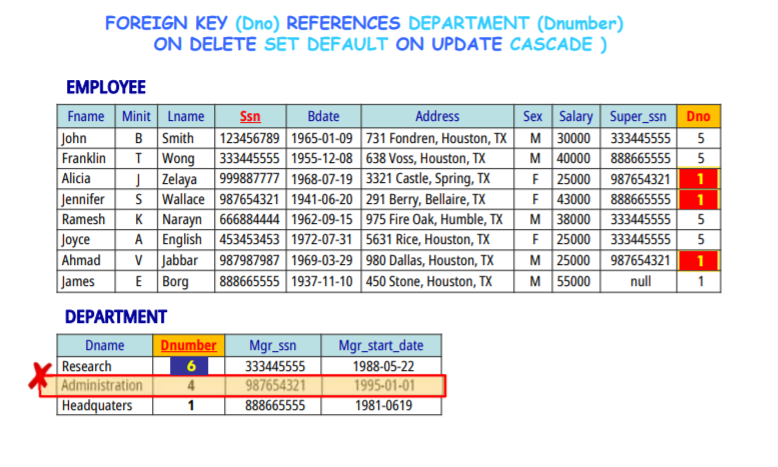Select the Minit column header
This screenshot has height=467, width=778.
(136, 116)
